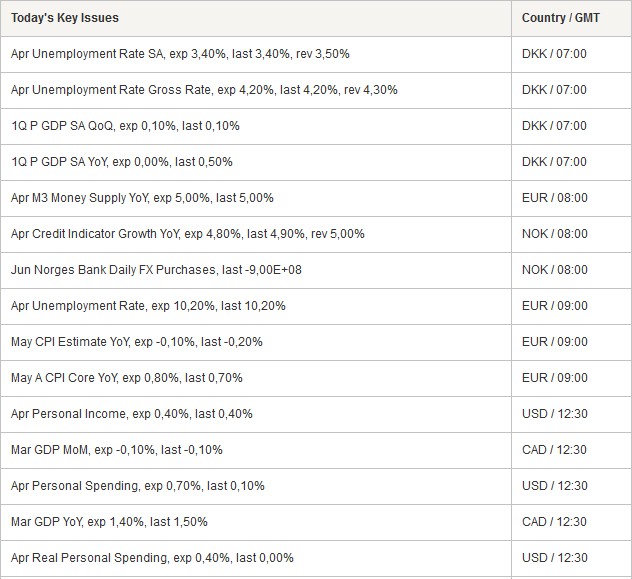Select the Apr Personal Income row

pos(316,414)
